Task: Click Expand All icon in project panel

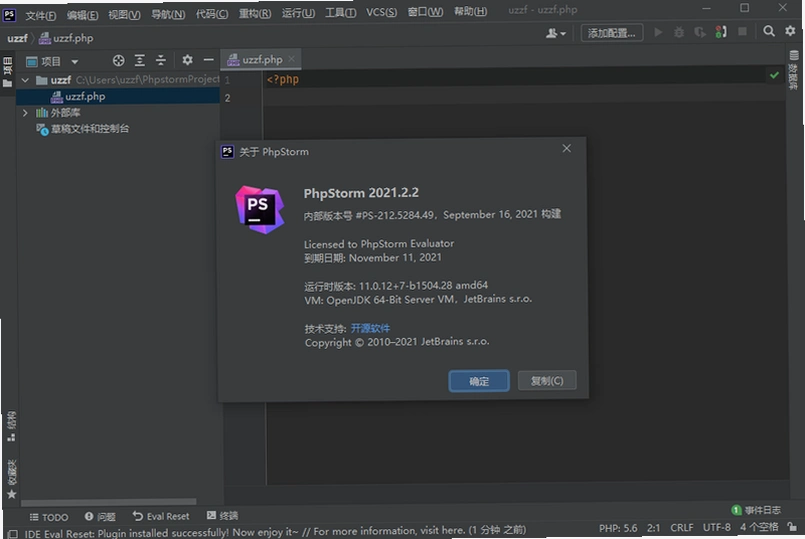Action: [140, 61]
